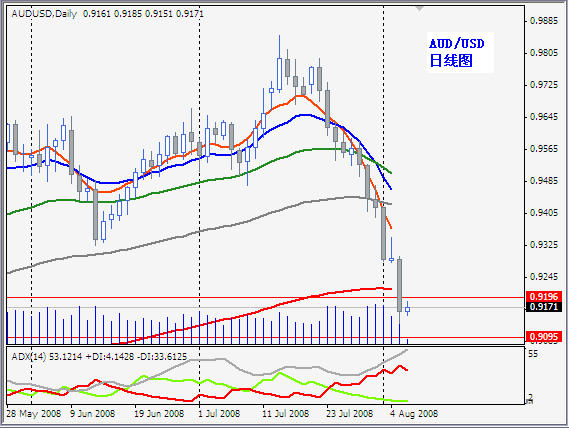Click the 28 May 2008 date label
The width and height of the screenshot is (569, 428).
(34, 413)
